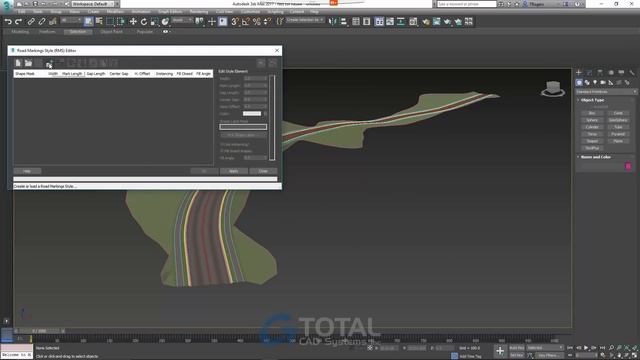Toggle Angle Snap
This screenshot has width=640, height=360.
click(246, 22)
